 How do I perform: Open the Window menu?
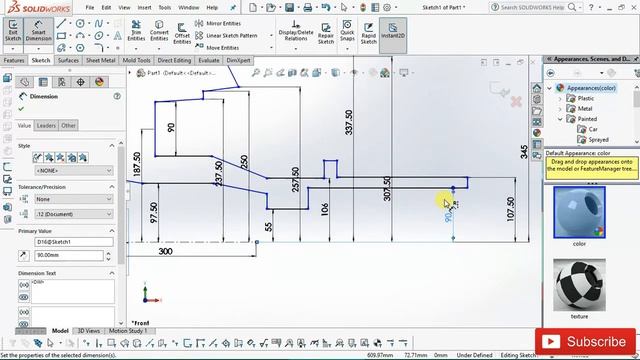(x=189, y=7)
